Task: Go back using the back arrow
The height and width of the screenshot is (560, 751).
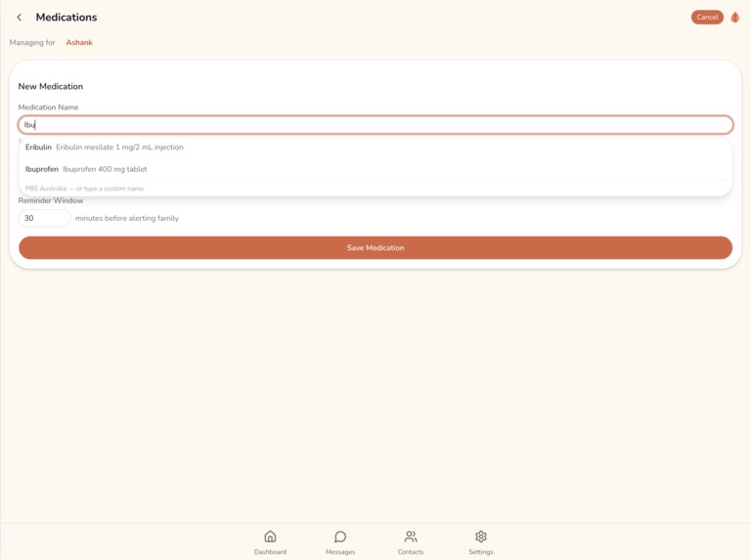Action: [20, 18]
